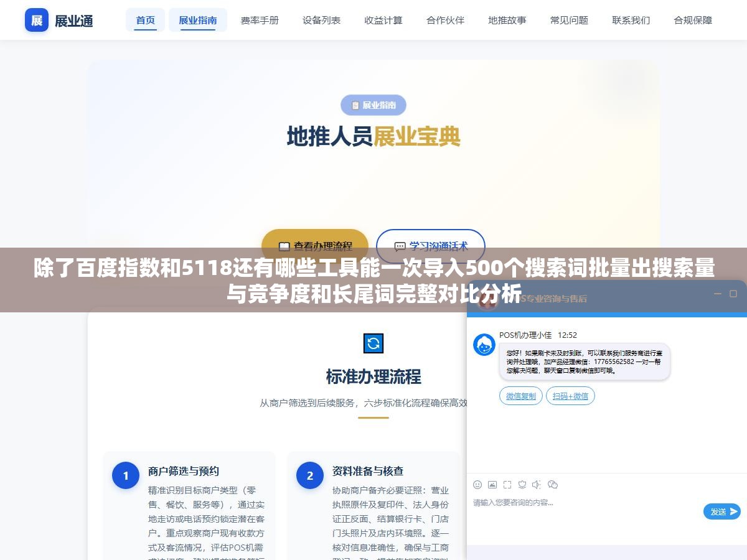This screenshot has height=560, width=747.
Task: Minimize the chat widget window
Action: tap(717, 294)
